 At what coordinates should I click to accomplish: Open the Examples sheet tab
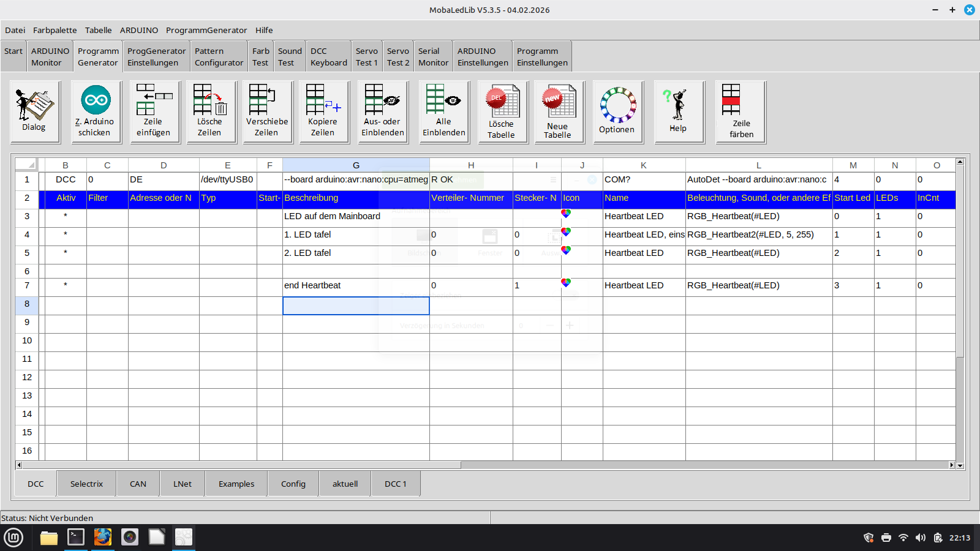pyautogui.click(x=236, y=484)
